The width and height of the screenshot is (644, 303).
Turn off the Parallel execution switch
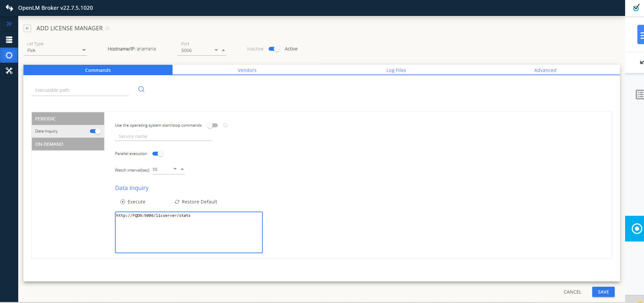pos(158,153)
